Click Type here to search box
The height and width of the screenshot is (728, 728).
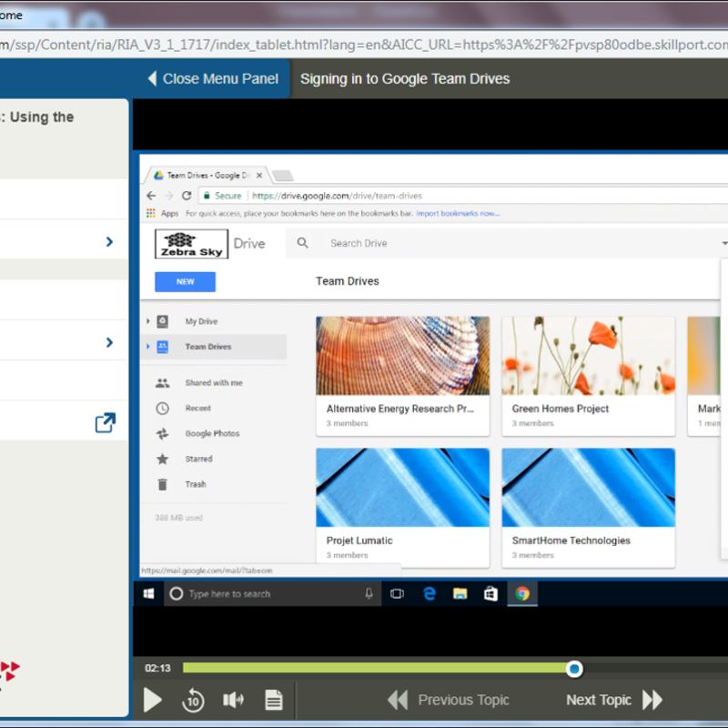coord(272,594)
